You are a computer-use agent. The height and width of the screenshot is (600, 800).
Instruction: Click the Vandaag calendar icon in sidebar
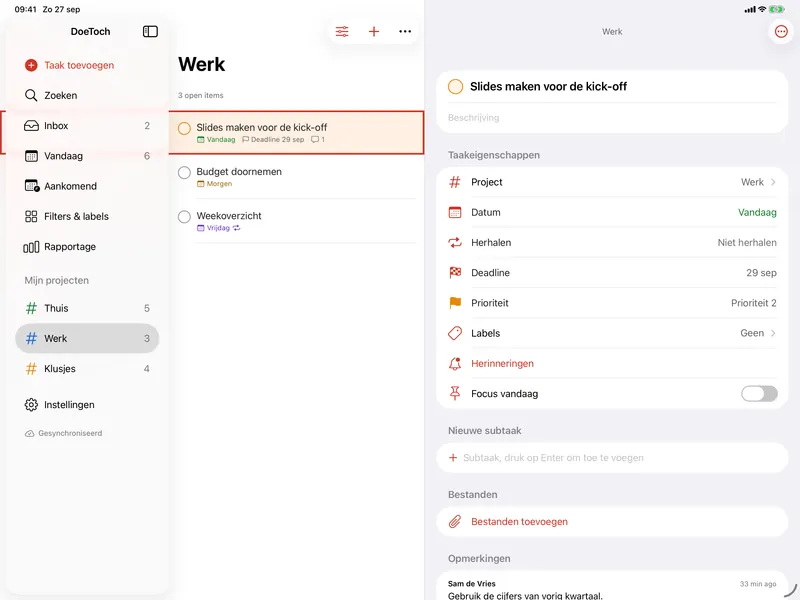[x=31, y=156]
